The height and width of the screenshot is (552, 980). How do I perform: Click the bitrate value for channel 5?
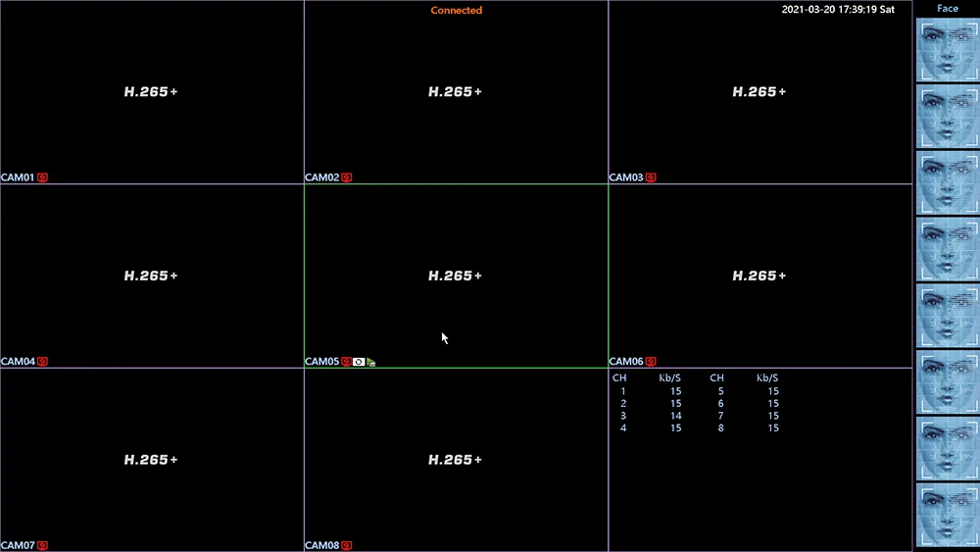pyautogui.click(x=773, y=391)
